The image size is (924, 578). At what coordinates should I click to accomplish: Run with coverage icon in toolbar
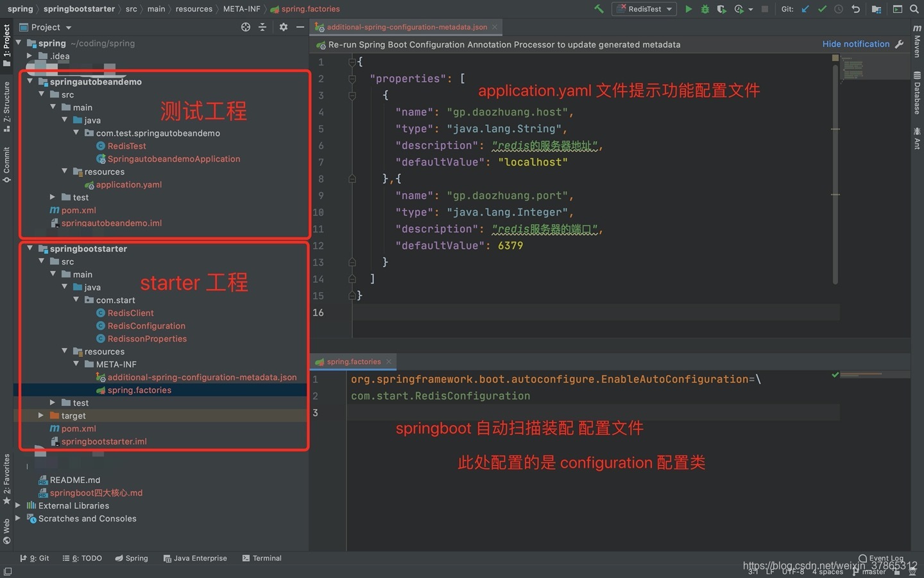pos(722,9)
